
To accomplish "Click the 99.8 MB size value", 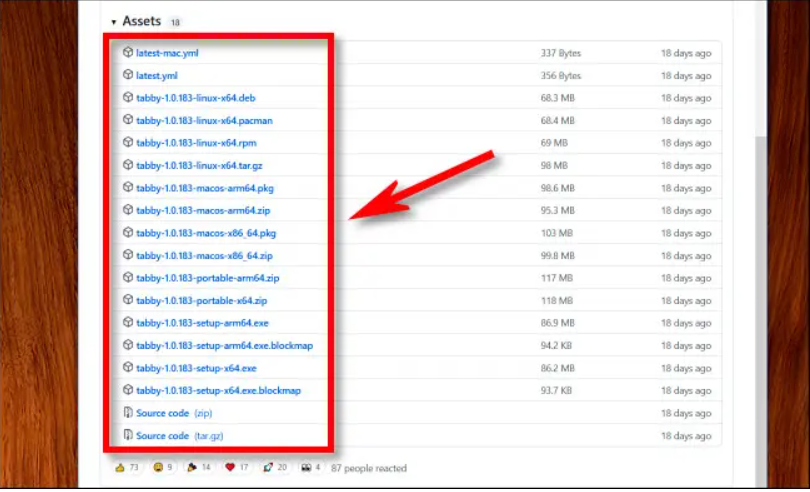I will pyautogui.click(x=557, y=256).
